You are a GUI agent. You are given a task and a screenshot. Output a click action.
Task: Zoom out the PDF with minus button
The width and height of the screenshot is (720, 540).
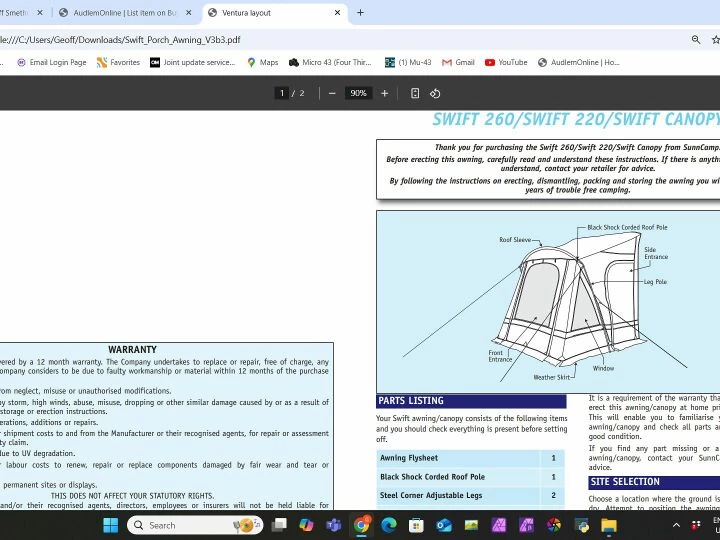(x=332, y=94)
